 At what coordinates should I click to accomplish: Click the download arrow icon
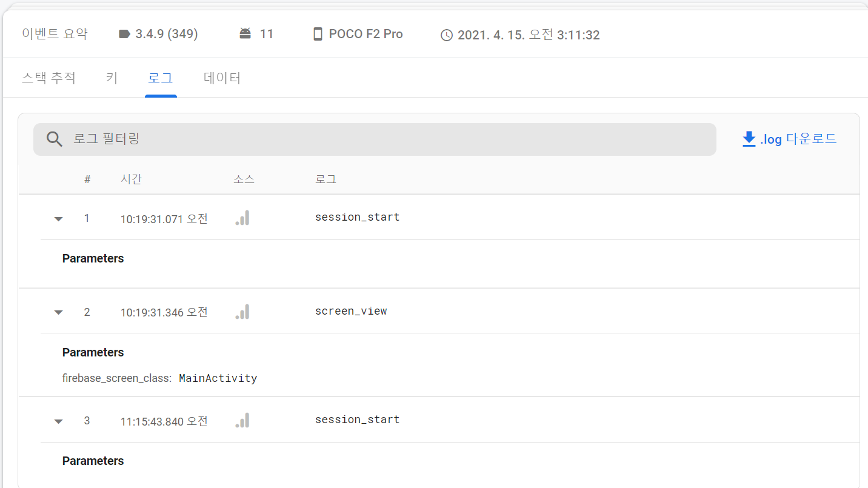(749, 139)
